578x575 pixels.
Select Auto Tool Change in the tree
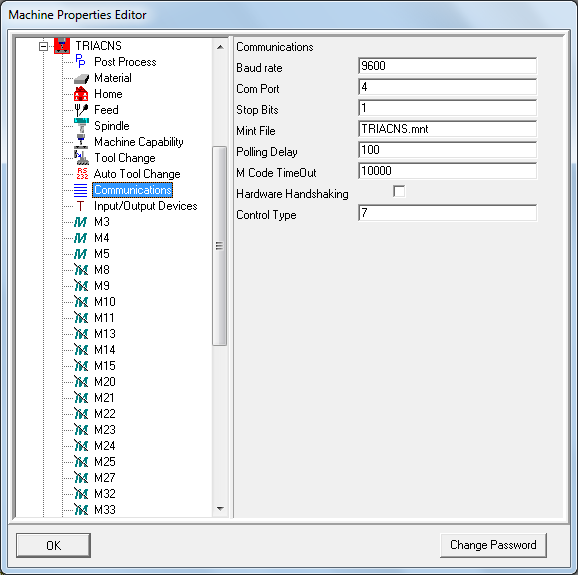click(x=137, y=174)
